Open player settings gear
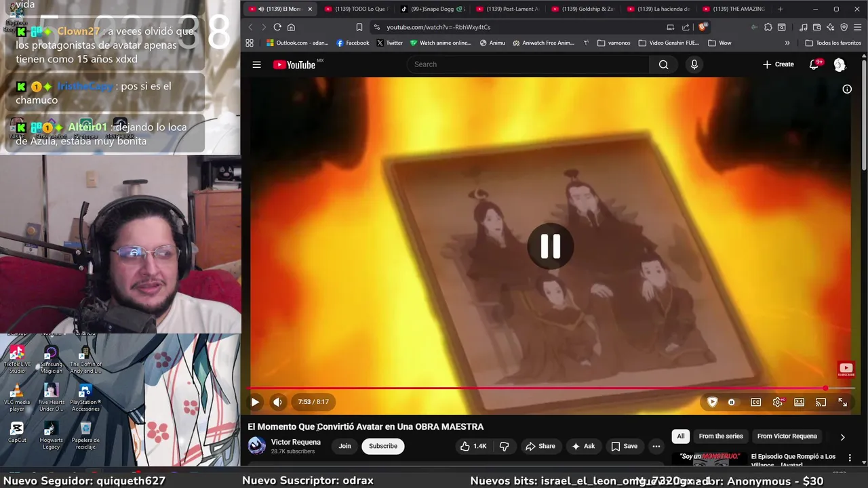This screenshot has height=488, width=868. [x=777, y=402]
